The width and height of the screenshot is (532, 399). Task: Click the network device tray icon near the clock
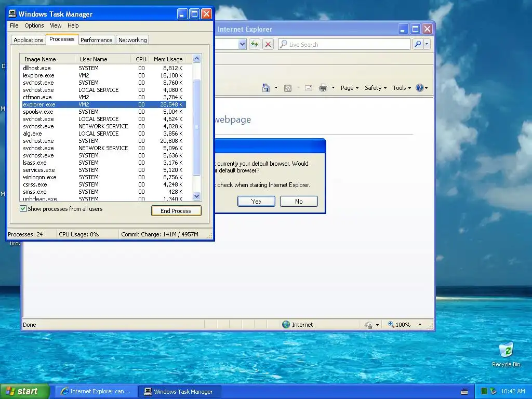[x=494, y=391]
